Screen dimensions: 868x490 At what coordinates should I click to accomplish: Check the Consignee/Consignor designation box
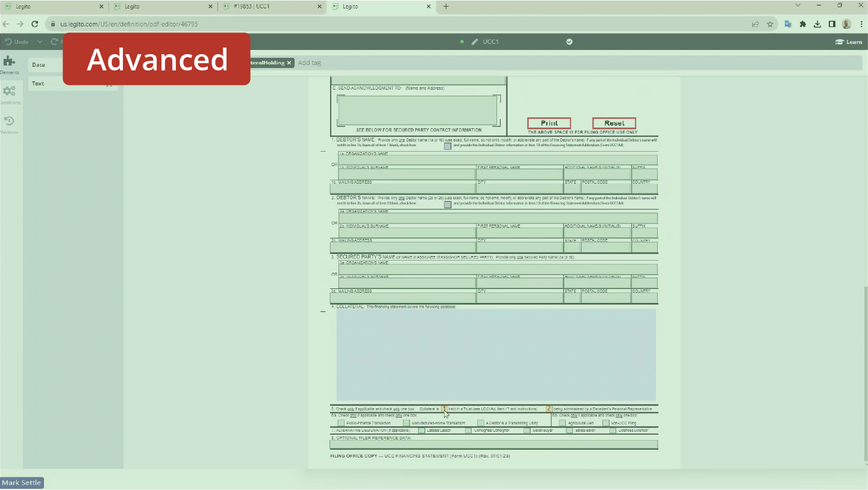tap(468, 430)
